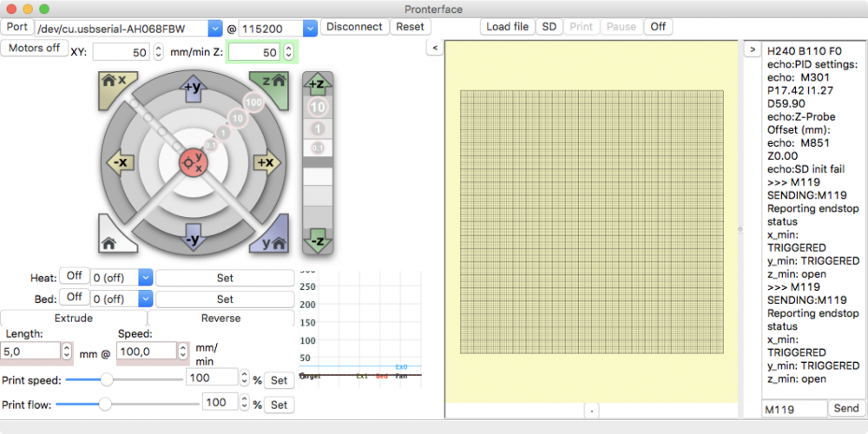Image resolution: width=868 pixels, height=434 pixels.
Task: Click the Print speed percent field
Action: 212,378
